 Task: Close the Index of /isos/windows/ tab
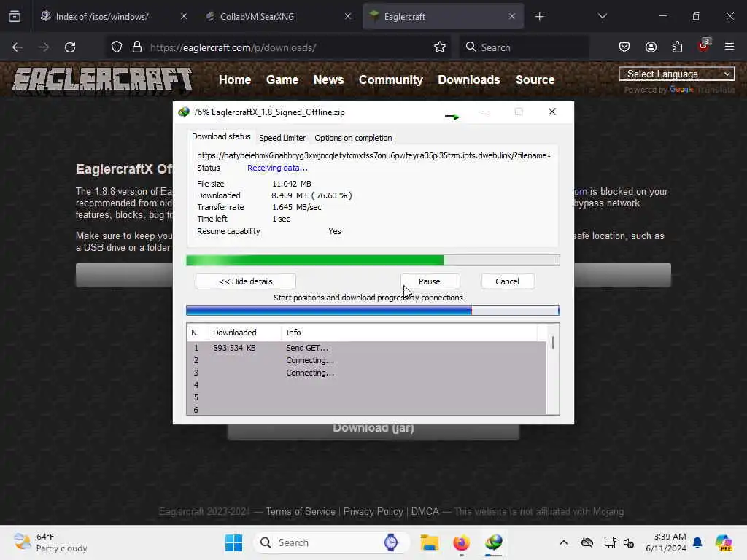click(x=184, y=17)
